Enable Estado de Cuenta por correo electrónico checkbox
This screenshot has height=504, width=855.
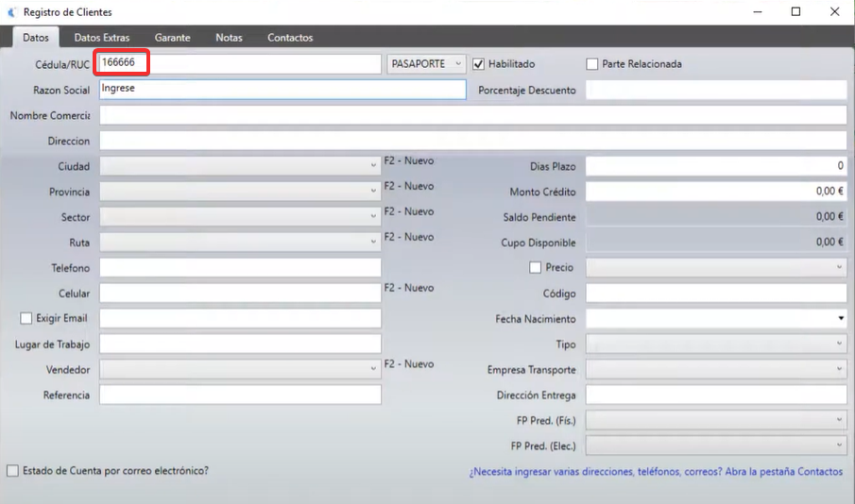pos(12,471)
